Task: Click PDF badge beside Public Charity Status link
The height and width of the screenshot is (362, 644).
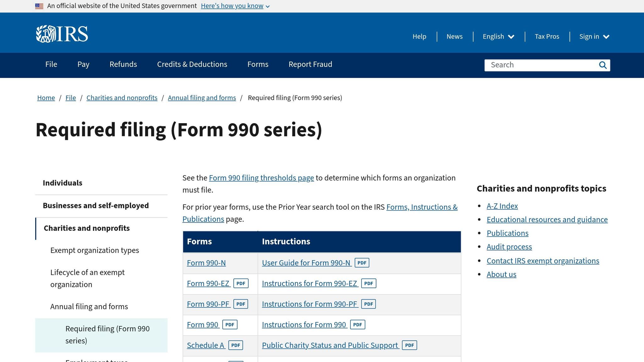Action: 409,345
